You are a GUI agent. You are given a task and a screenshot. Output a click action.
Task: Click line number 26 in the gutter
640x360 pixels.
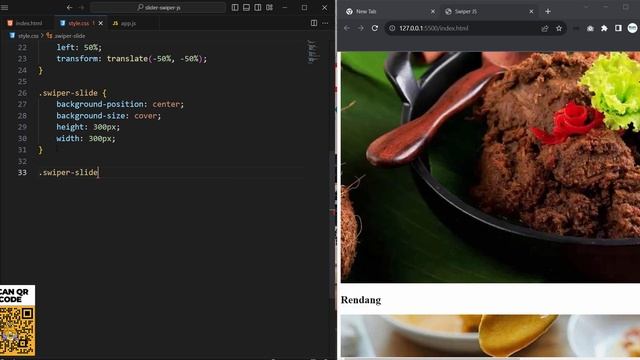coord(22,93)
